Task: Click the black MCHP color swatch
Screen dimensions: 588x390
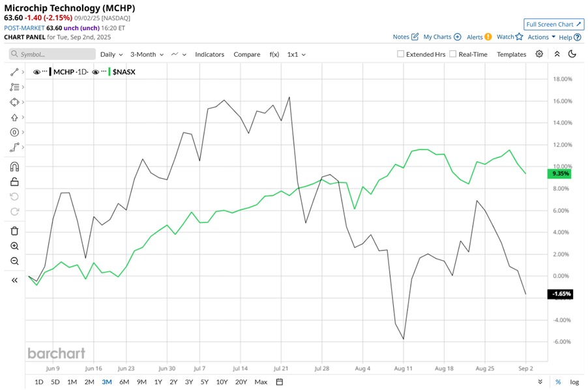Action: pos(50,72)
